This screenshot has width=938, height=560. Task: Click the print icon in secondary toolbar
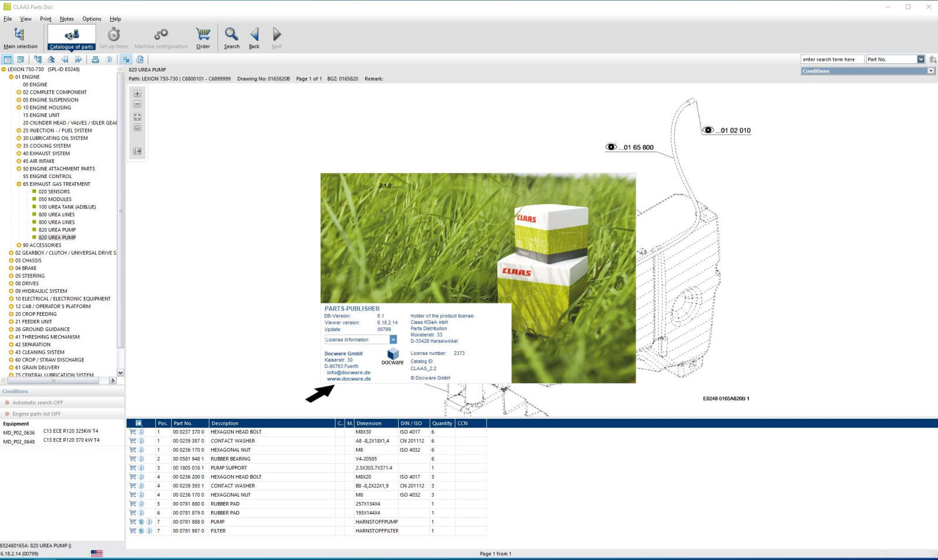tap(95, 59)
